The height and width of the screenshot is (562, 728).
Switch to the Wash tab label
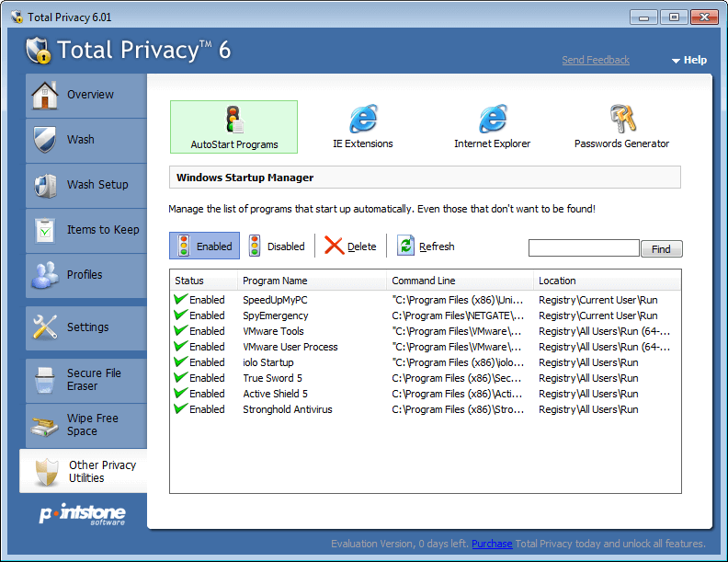(81, 139)
